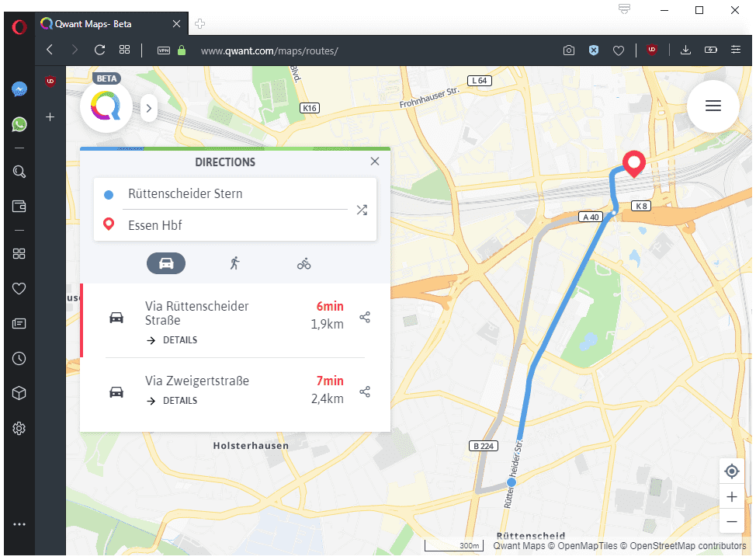Screen dimensions: 756x560
Task: Select route Via Zweigertstraße
Action: click(235, 391)
